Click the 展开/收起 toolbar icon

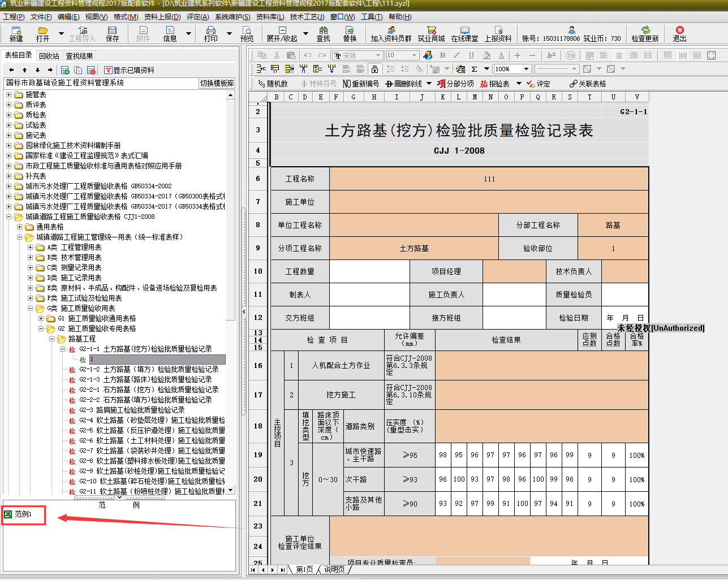tap(282, 34)
